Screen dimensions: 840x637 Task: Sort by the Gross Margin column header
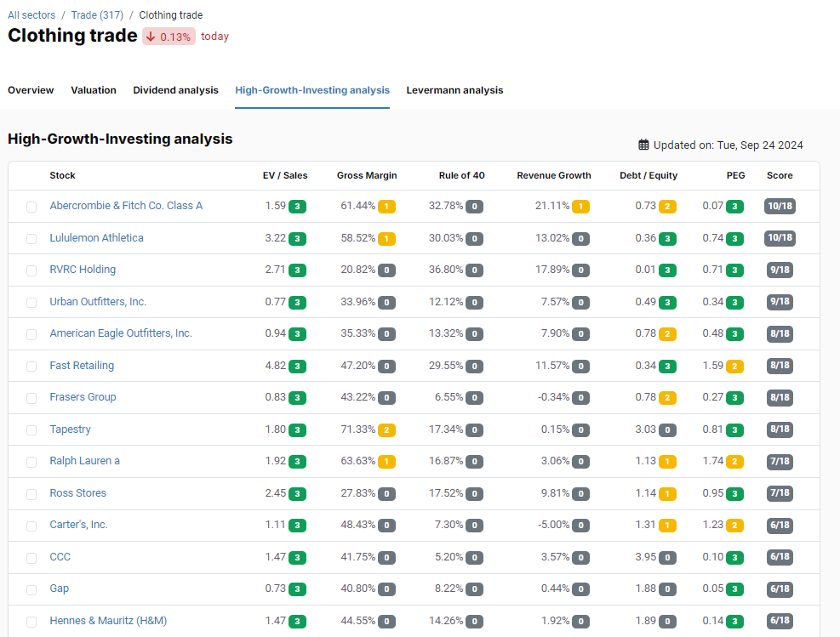367,175
